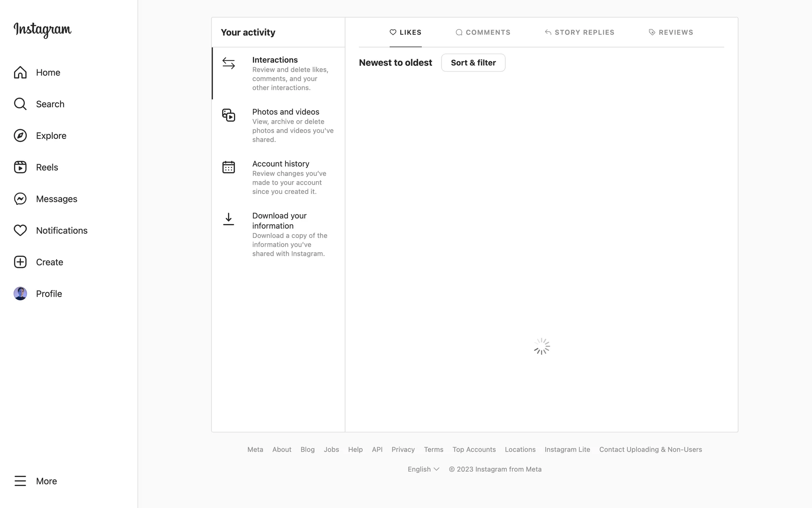Open Profile via the avatar picture

tap(20, 294)
